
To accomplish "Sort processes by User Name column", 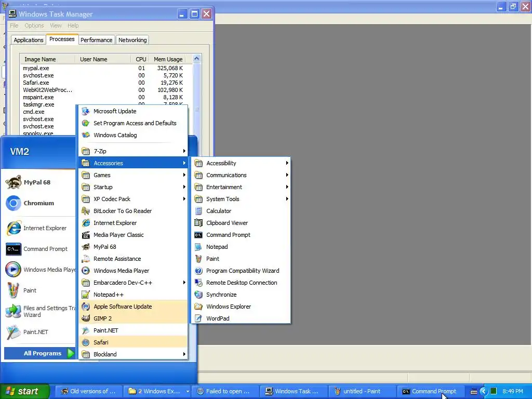I will tap(103, 59).
